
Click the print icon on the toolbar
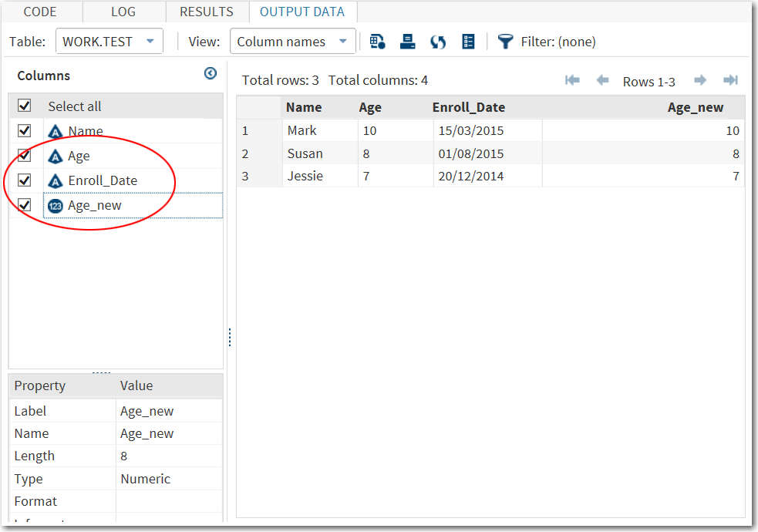[407, 41]
